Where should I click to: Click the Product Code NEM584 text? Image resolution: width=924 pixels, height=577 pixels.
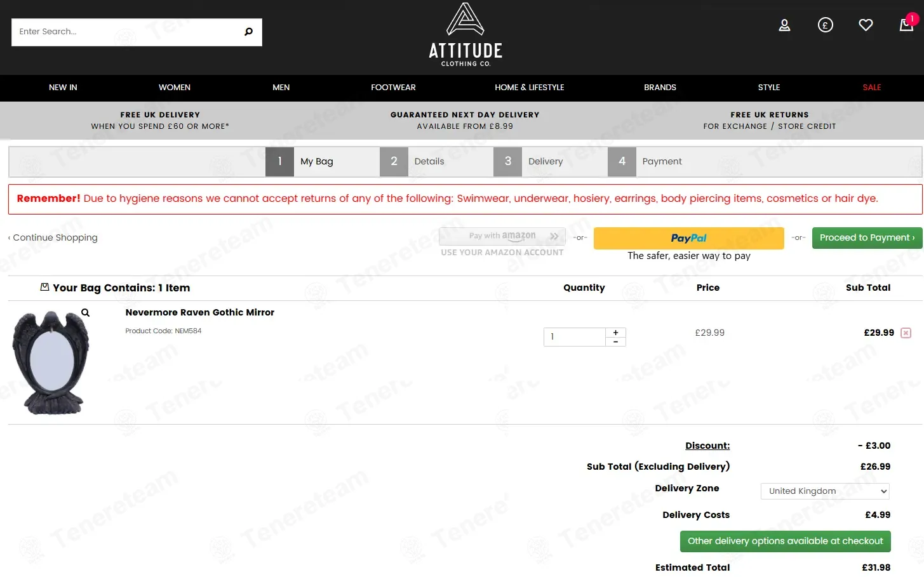[163, 331]
